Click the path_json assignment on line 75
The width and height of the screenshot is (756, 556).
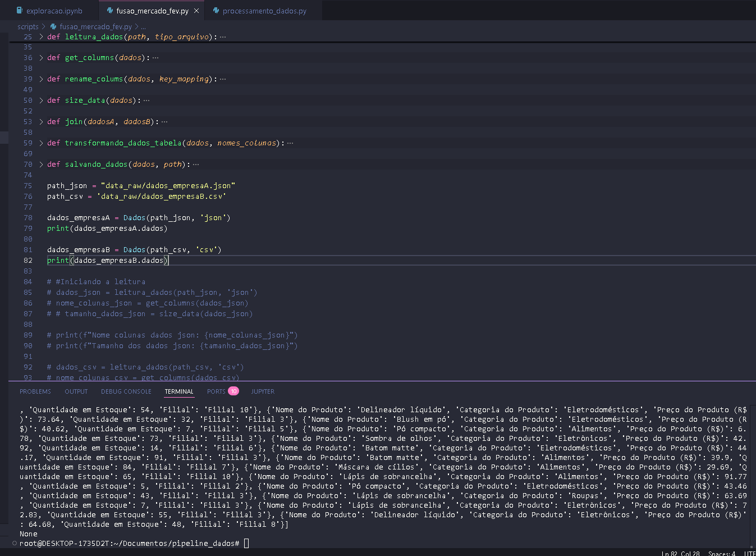[x=141, y=185]
